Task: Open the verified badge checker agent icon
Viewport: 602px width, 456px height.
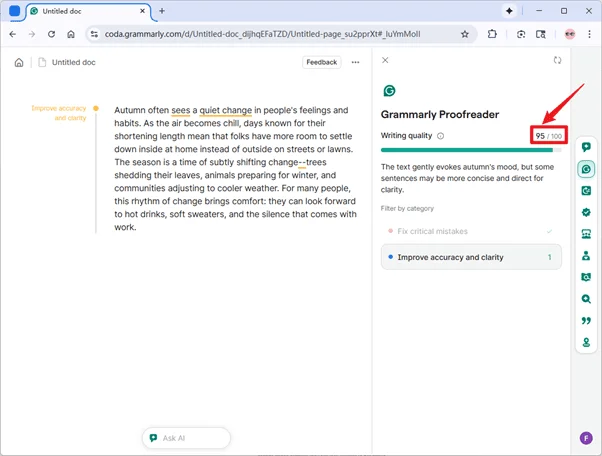Action: [586, 212]
